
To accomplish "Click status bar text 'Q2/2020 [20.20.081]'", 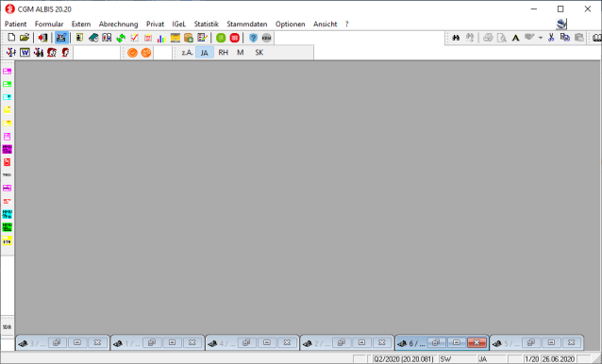I will click(404, 359).
